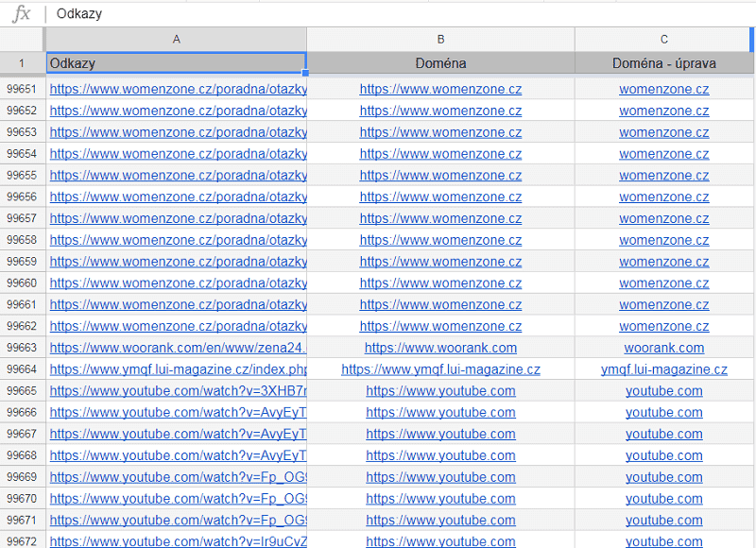Screen dimensions: 756x548
Task: Select column C header
Action: 663,39
